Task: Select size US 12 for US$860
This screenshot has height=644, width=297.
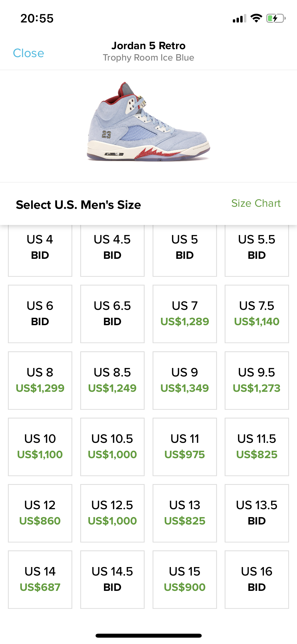Action: (40, 513)
